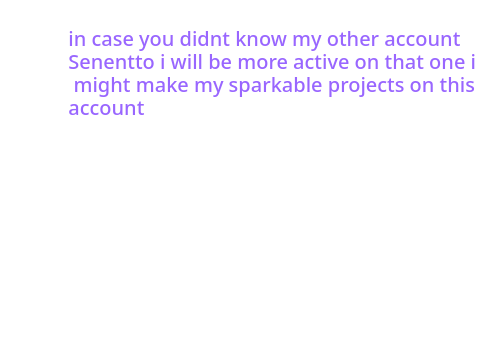
Task: Click the word "didnt" in first line
Action: tap(205, 39)
